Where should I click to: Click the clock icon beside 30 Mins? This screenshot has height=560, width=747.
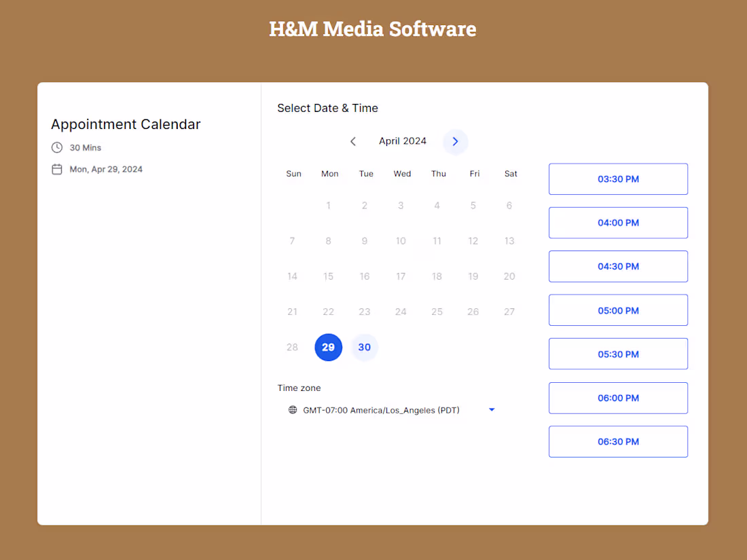coord(57,147)
